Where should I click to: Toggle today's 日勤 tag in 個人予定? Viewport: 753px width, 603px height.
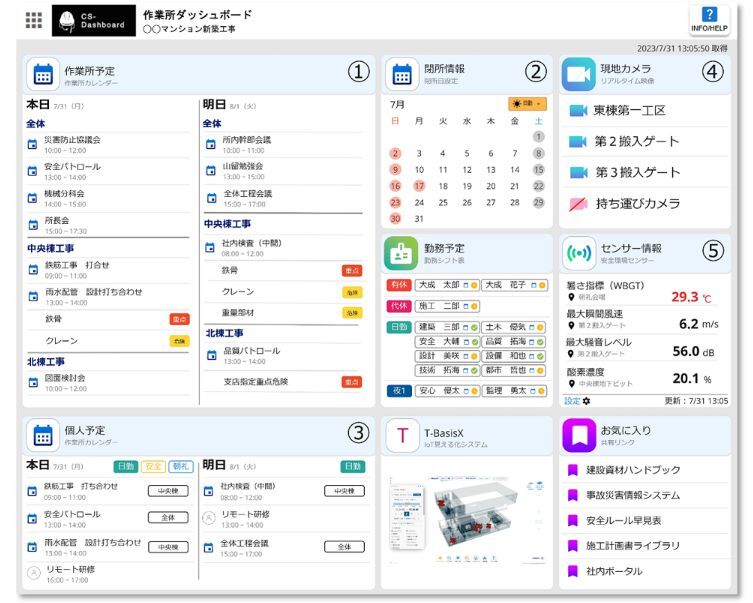[x=125, y=466]
